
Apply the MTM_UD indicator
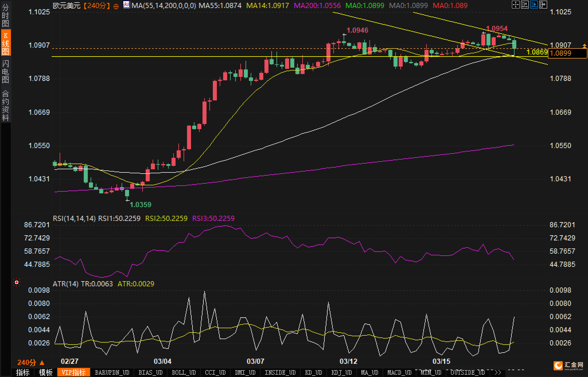point(431,373)
